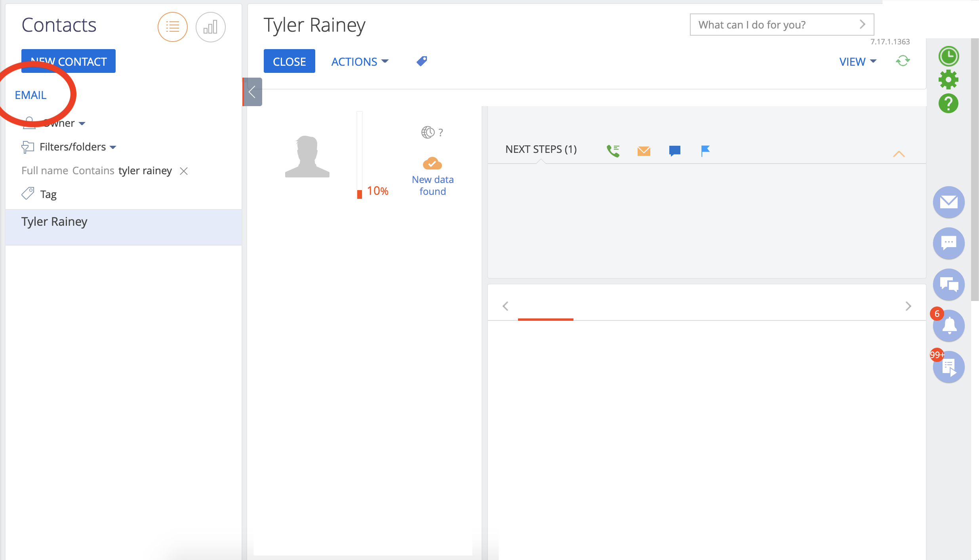Select the Tyler Rainey list record
Screen dimensions: 979x560
pos(124,227)
